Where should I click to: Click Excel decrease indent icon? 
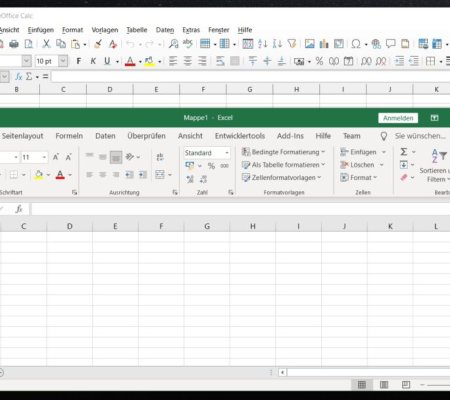click(129, 174)
